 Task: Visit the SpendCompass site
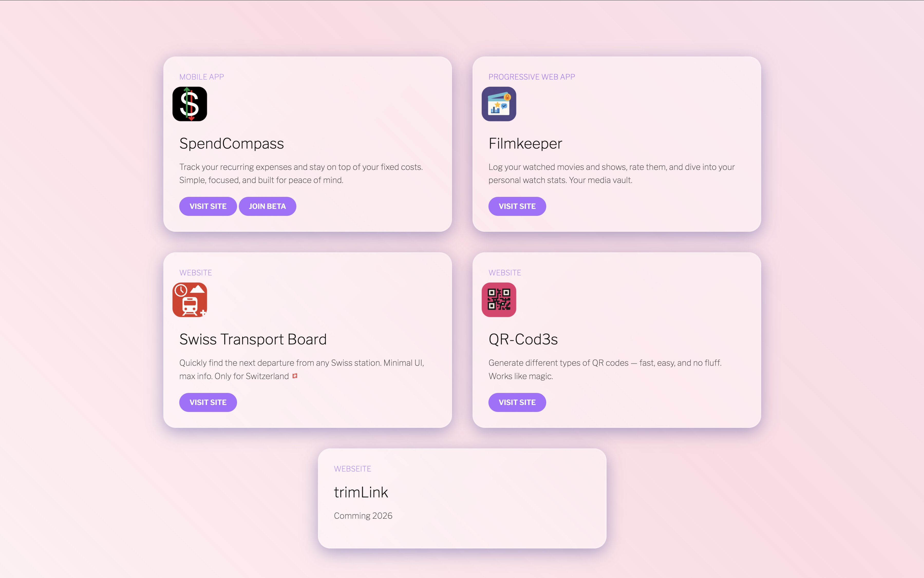click(208, 206)
